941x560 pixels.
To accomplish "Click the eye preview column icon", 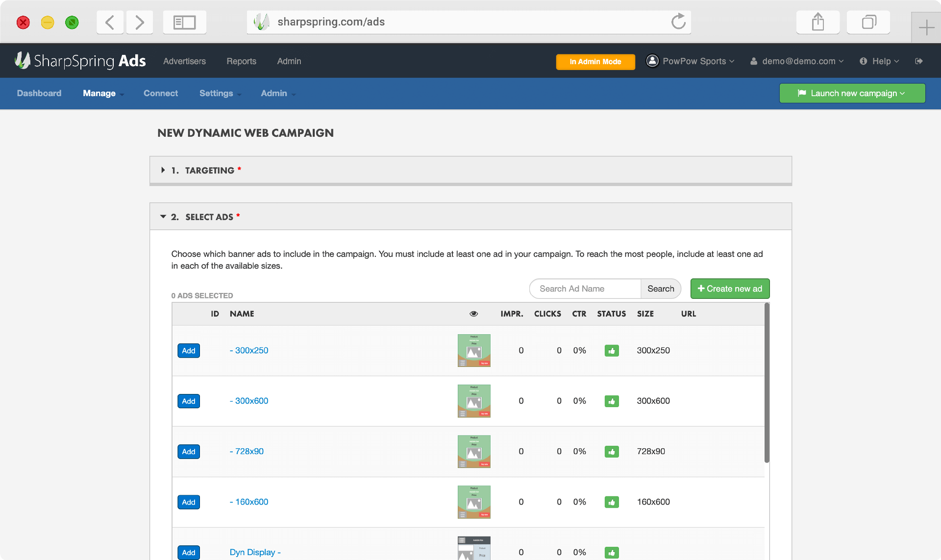I will click(473, 314).
